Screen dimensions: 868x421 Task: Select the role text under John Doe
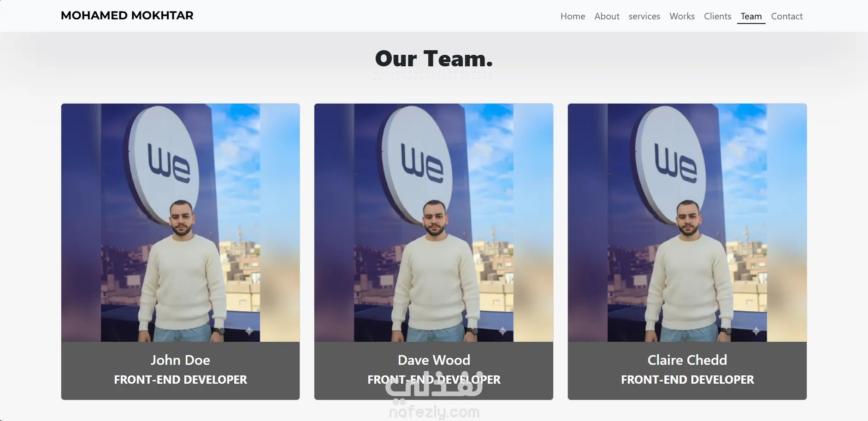tap(180, 380)
